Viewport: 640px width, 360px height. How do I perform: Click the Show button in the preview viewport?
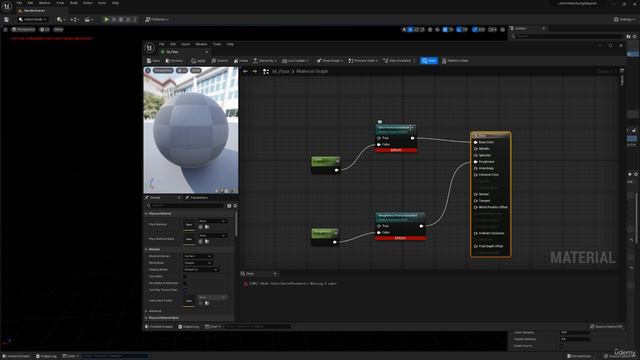[x=196, y=71]
